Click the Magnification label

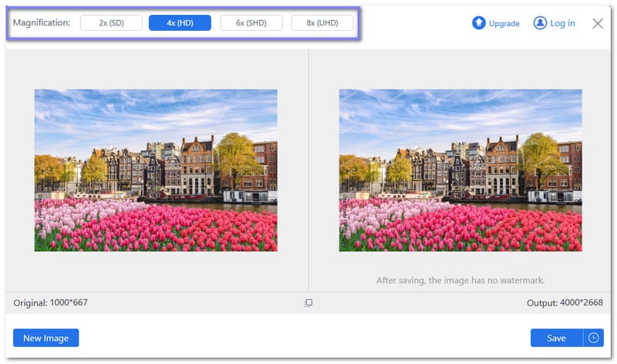[42, 22]
